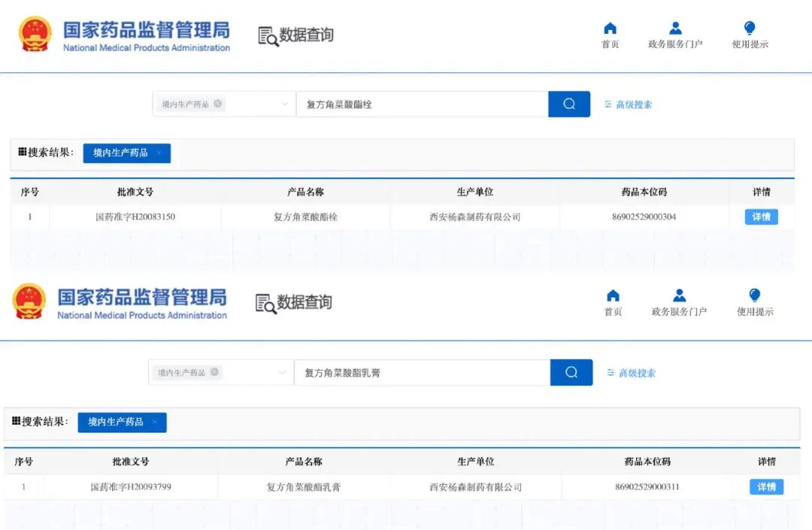Click 详情 button for 复方角菜酸酯乳膏

766,486
